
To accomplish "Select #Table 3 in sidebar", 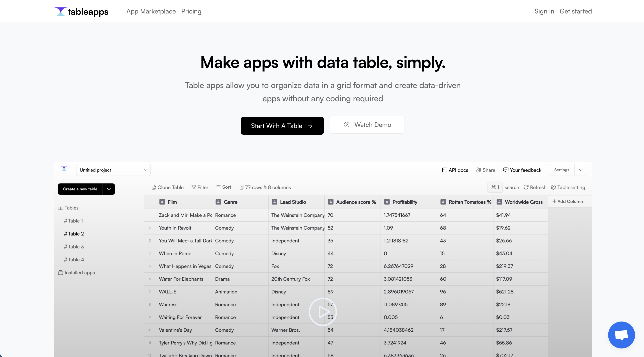I will pyautogui.click(x=74, y=247).
